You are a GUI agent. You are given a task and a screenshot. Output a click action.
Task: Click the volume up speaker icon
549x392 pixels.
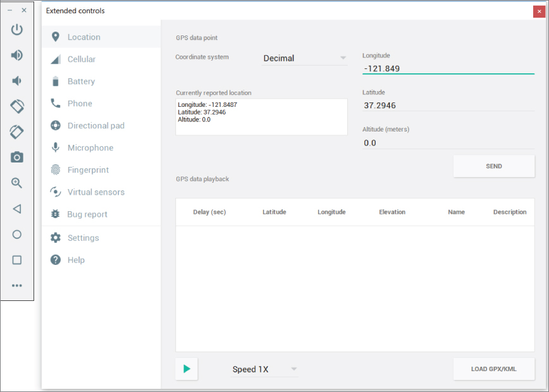(17, 55)
